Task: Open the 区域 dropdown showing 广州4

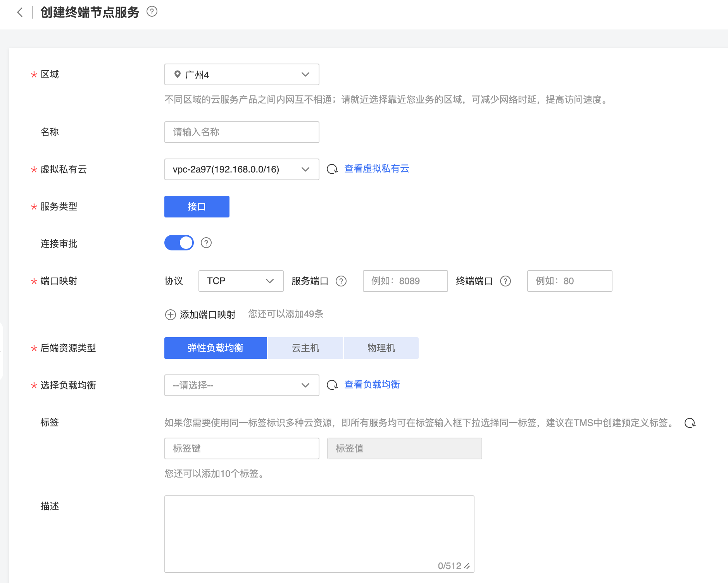Action: [242, 74]
